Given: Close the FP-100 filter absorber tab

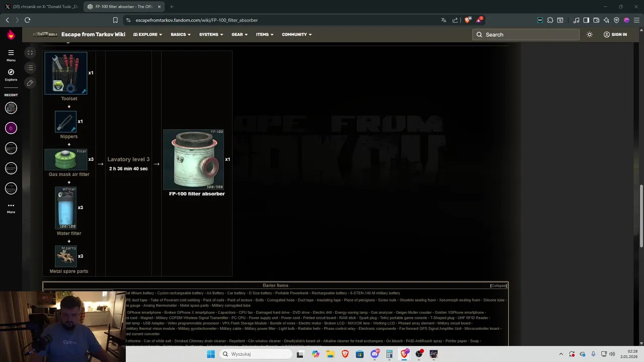Looking at the screenshot, I should coord(159,7).
